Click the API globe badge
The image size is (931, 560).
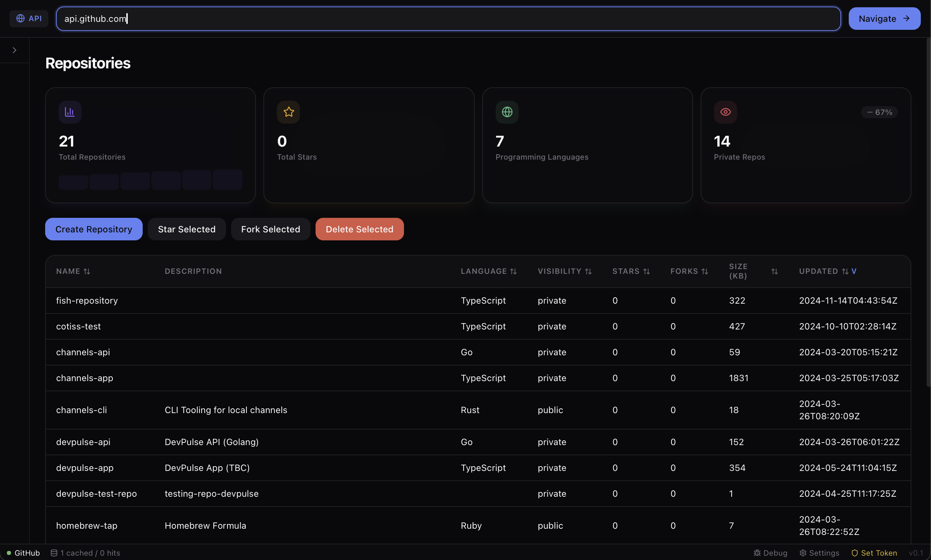pos(29,19)
